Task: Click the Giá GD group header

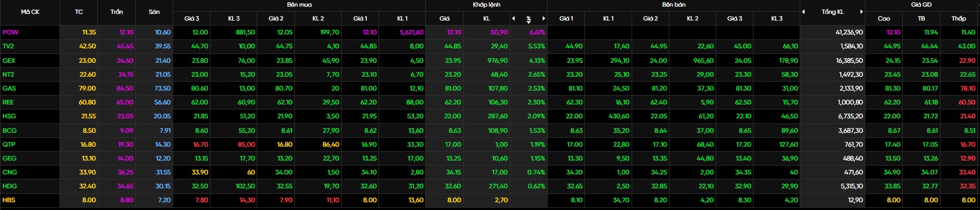Action: (x=921, y=4)
